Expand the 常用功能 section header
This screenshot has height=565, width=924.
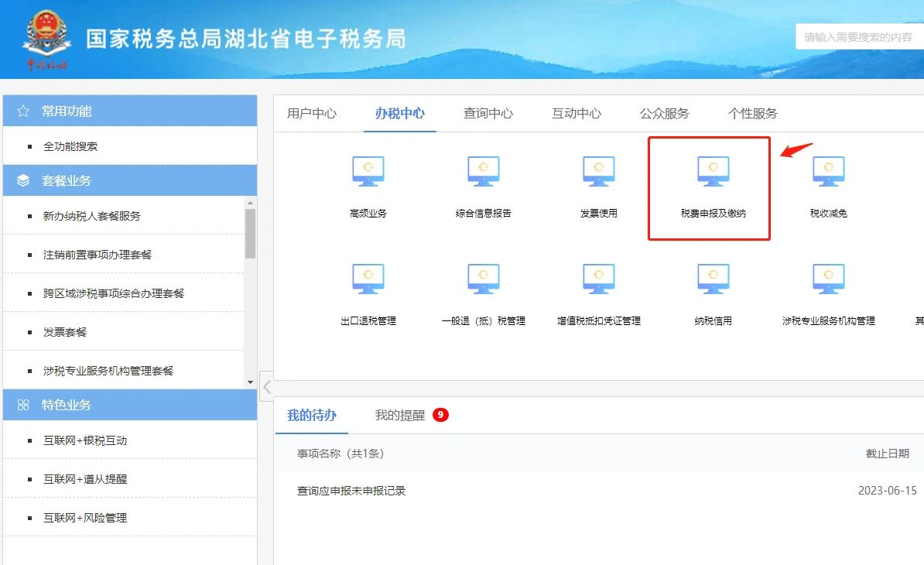click(x=130, y=111)
